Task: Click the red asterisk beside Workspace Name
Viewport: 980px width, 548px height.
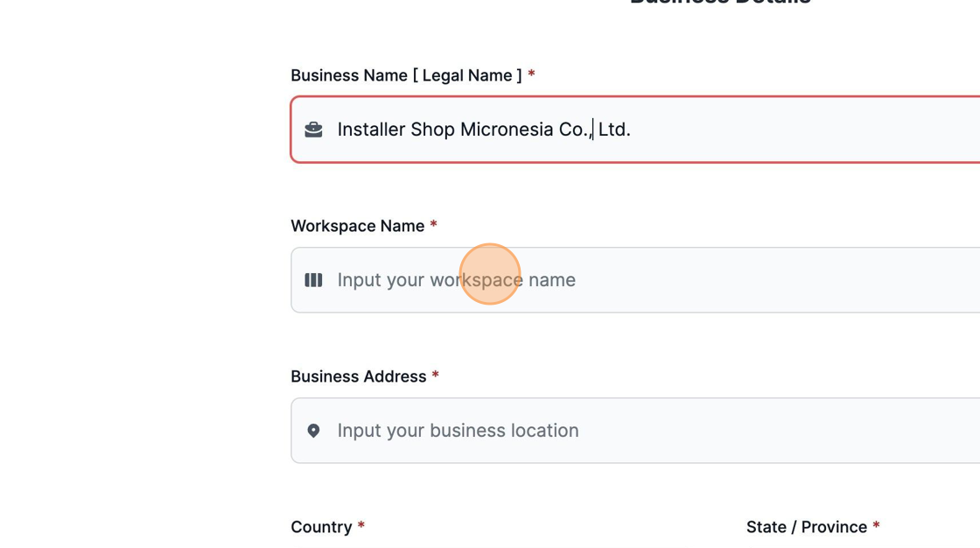Action: [433, 225]
